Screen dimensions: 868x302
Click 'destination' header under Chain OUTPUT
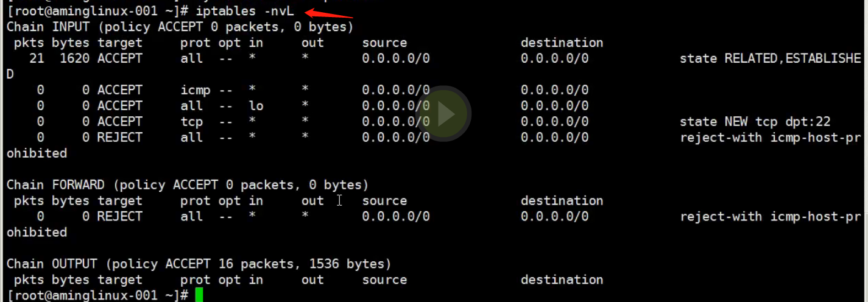pos(562,279)
